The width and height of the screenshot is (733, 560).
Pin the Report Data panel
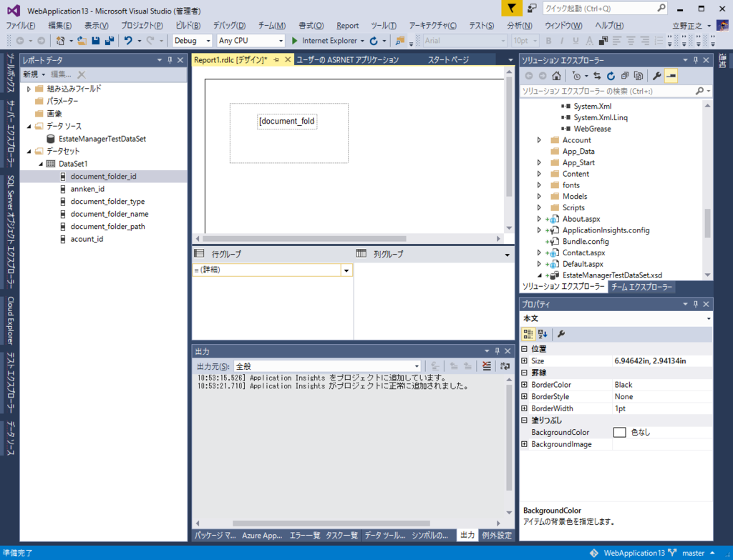[x=170, y=60]
